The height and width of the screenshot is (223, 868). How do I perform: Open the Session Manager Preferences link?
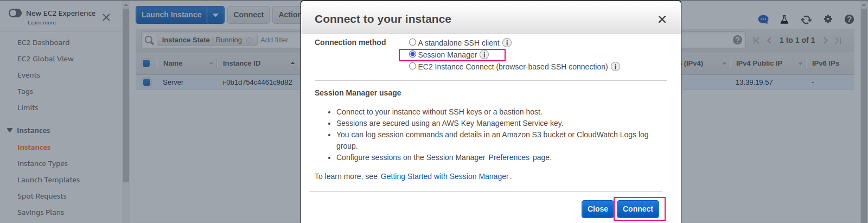point(509,157)
